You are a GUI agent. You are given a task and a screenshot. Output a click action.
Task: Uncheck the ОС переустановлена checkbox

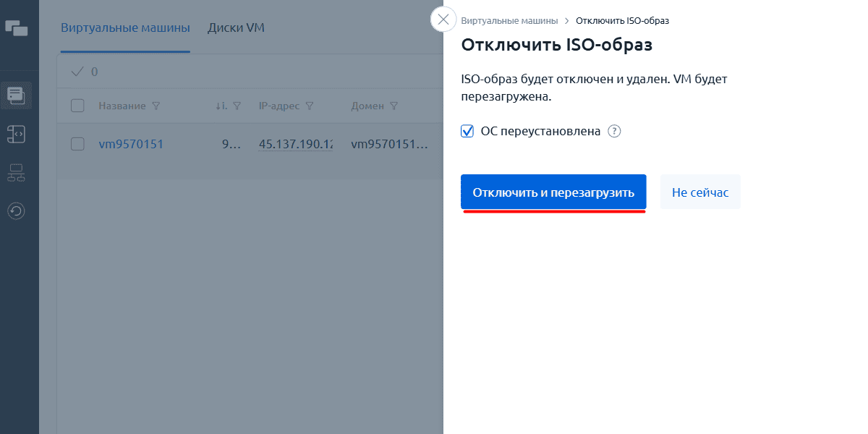tap(467, 132)
